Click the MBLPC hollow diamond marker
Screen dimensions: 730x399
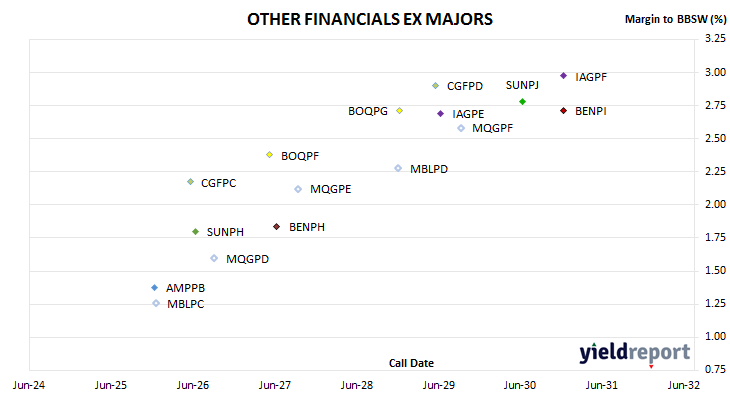pos(156,304)
